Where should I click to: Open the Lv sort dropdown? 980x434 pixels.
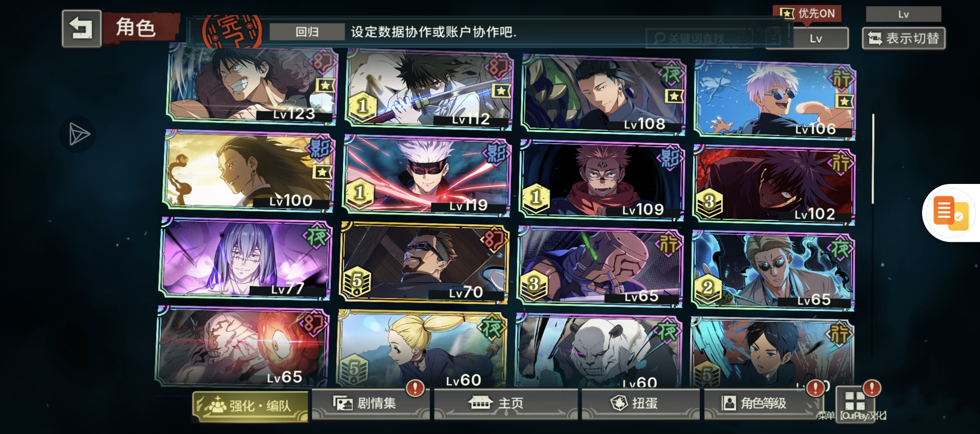click(x=821, y=39)
